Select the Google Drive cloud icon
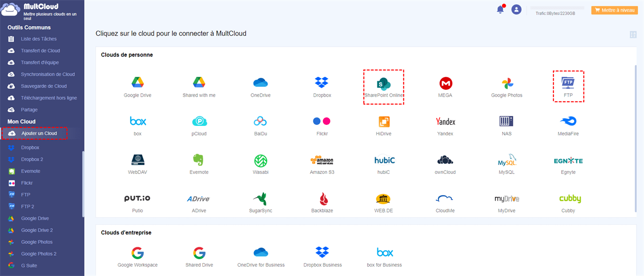The height and width of the screenshot is (276, 644). (x=137, y=82)
